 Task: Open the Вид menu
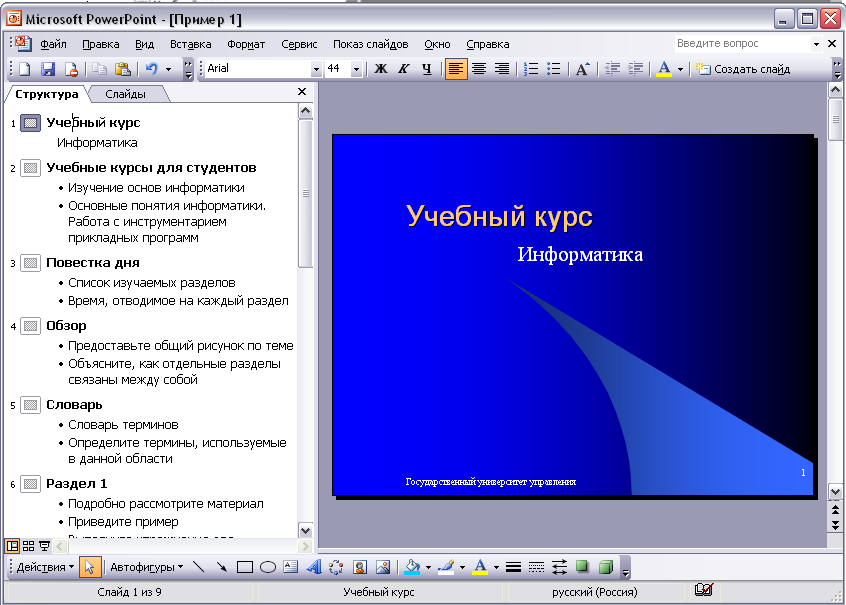point(144,44)
